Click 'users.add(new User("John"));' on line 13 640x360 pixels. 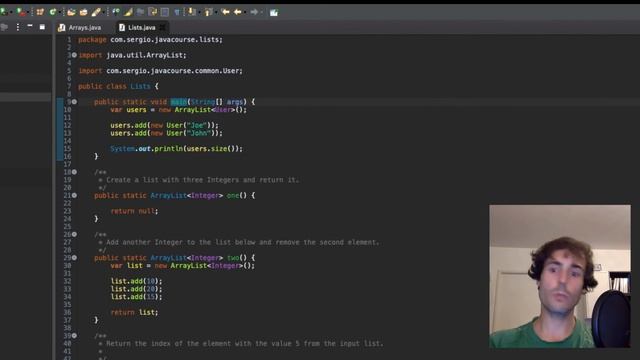[167, 133]
